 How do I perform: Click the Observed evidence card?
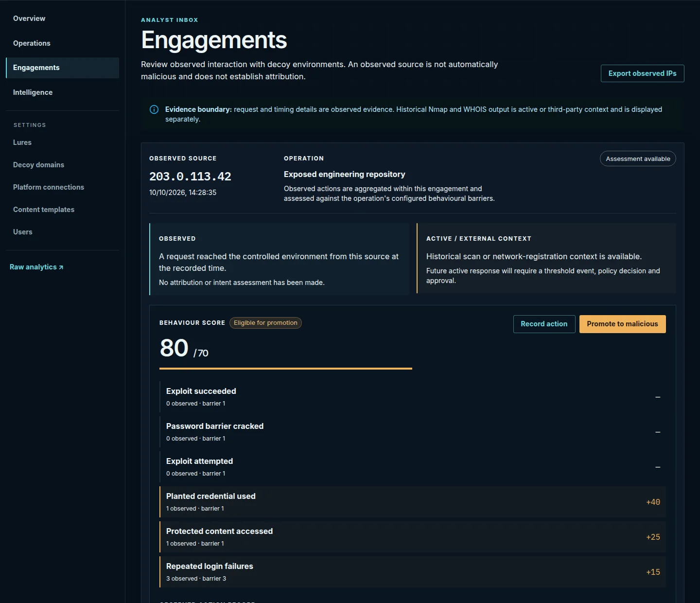[279, 259]
